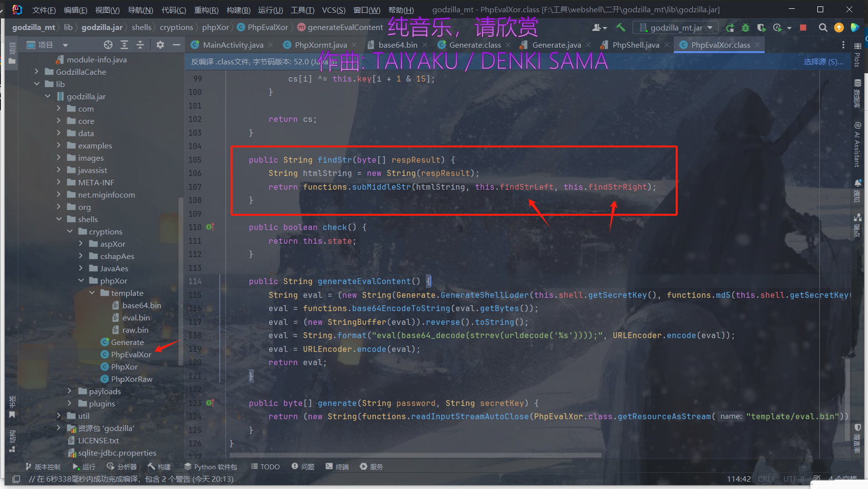Open Search Everywhere magnifier icon
Image resolution: width=868 pixels, height=489 pixels.
pos(823,28)
